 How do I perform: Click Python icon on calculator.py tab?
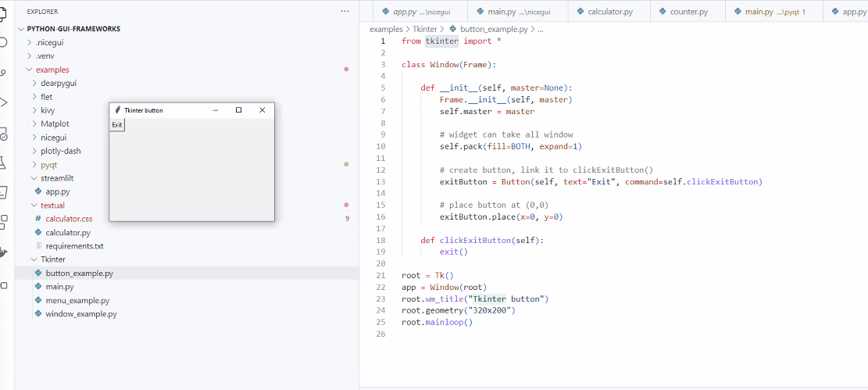(580, 11)
